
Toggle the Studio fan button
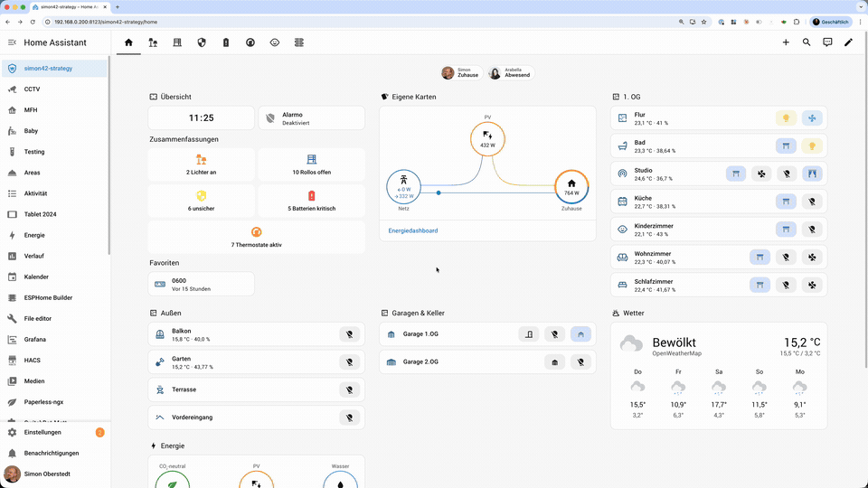[761, 174]
